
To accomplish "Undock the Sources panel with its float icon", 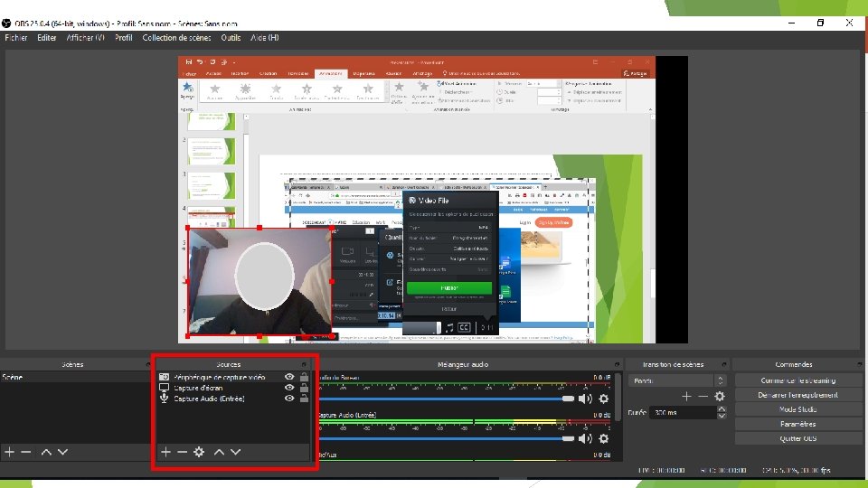I will [304, 364].
